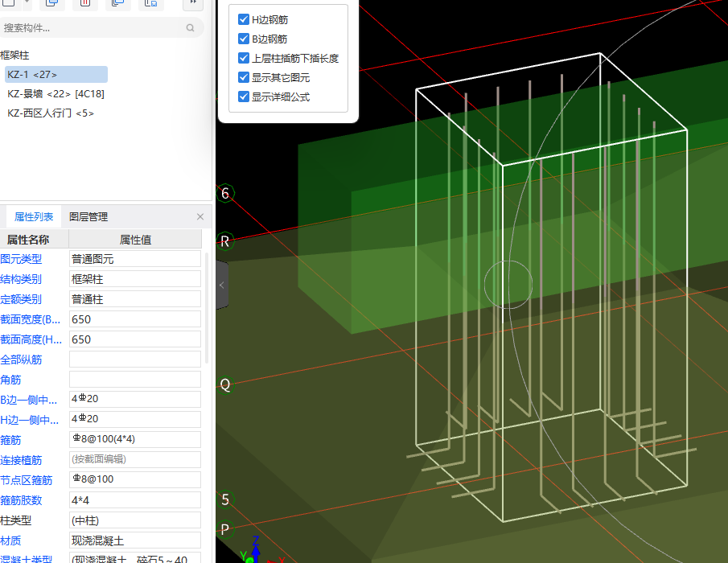The image size is (728, 563).
Task: Close the property list panel
Action: pos(200,217)
